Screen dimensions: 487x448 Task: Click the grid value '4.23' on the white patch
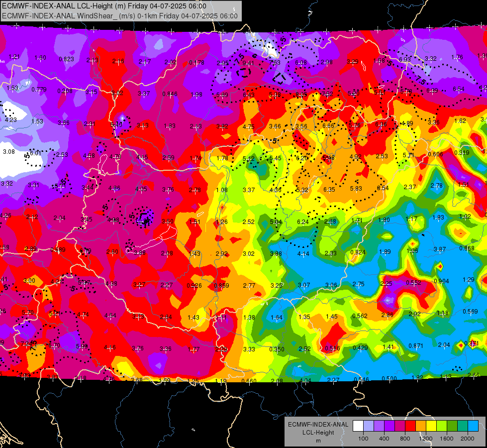[11, 119]
